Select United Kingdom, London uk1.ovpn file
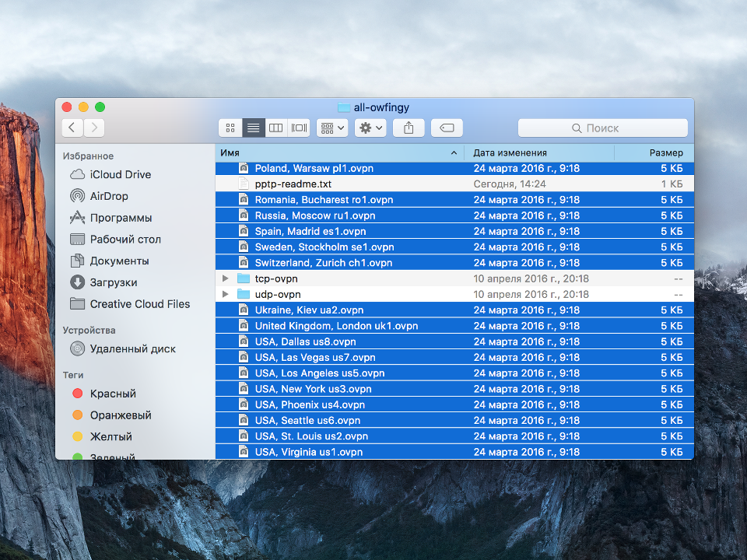The height and width of the screenshot is (560, 747). coord(454,326)
